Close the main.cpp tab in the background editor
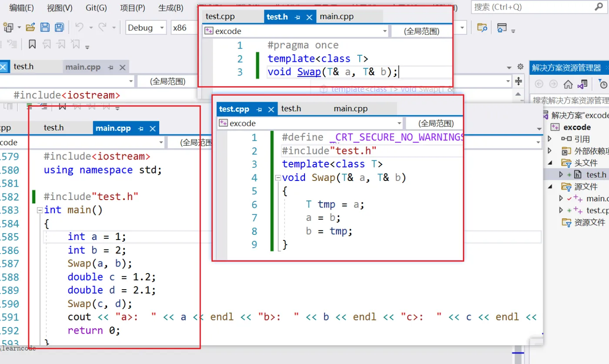This screenshot has height=364, width=609. 123,67
